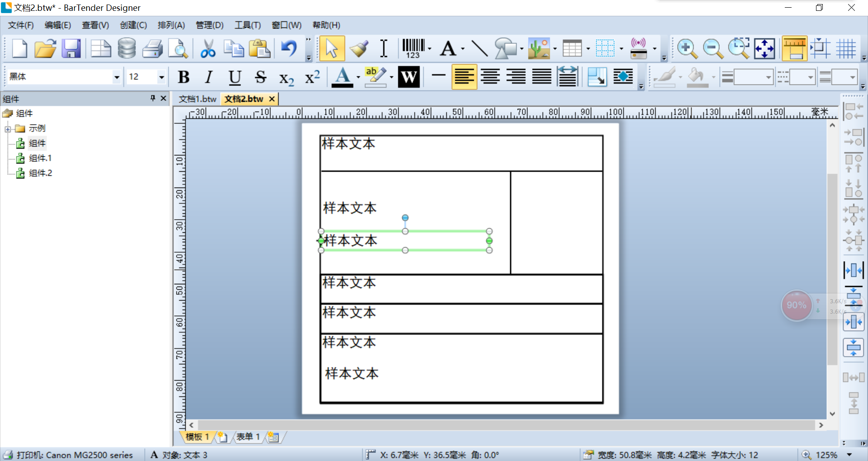Paste from clipboard icon
868x461 pixels.
click(x=260, y=48)
